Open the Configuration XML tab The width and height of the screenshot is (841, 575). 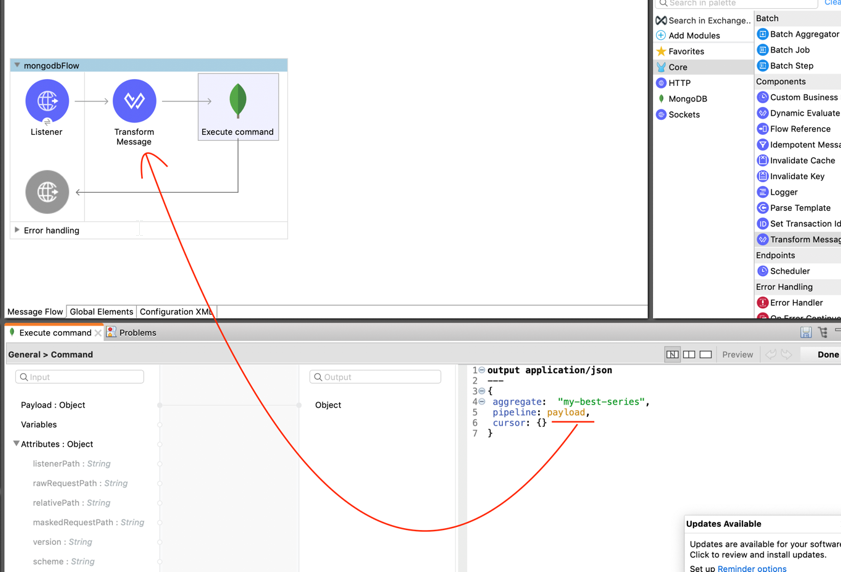coord(176,312)
